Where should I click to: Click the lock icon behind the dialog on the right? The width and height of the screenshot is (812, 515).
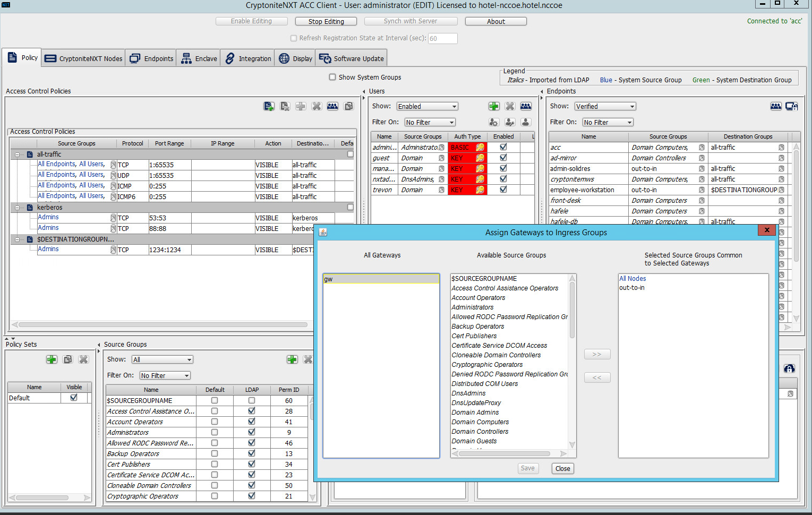(x=789, y=368)
